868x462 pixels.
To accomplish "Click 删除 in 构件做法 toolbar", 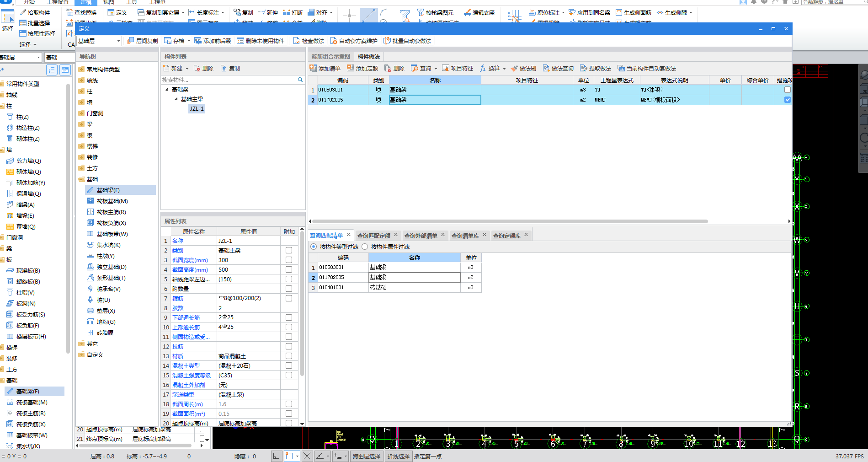I will point(394,68).
